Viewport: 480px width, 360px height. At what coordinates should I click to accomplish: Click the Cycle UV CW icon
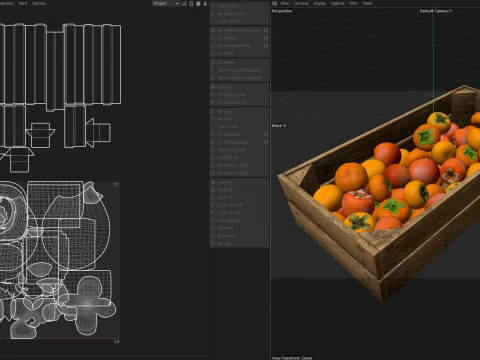(x=213, y=213)
